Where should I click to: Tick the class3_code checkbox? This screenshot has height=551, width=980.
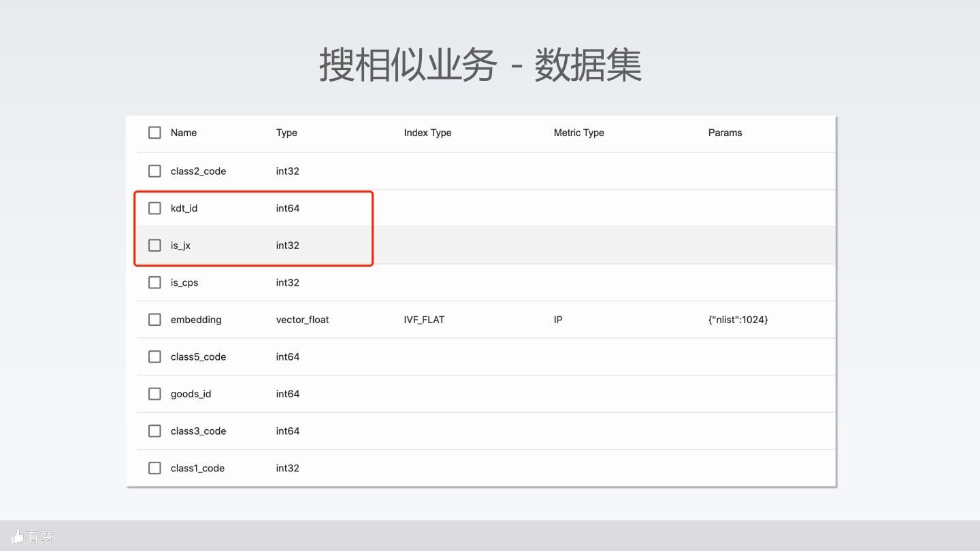pos(154,431)
